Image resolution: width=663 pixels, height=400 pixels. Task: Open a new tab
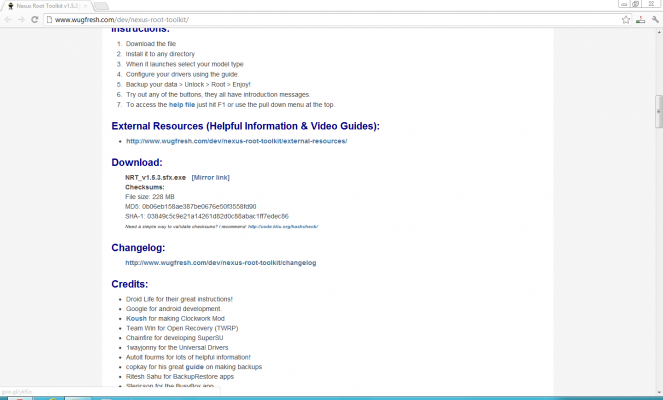101,6
